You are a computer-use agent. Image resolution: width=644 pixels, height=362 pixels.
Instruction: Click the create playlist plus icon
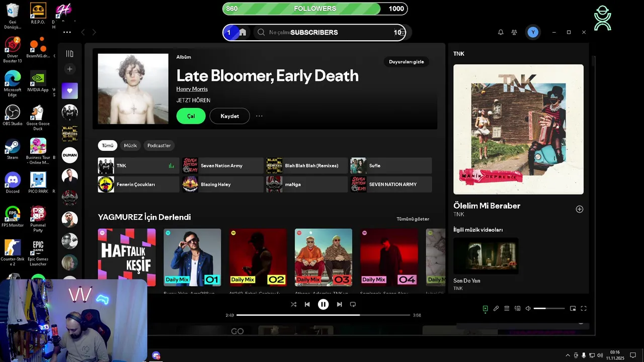(70, 69)
